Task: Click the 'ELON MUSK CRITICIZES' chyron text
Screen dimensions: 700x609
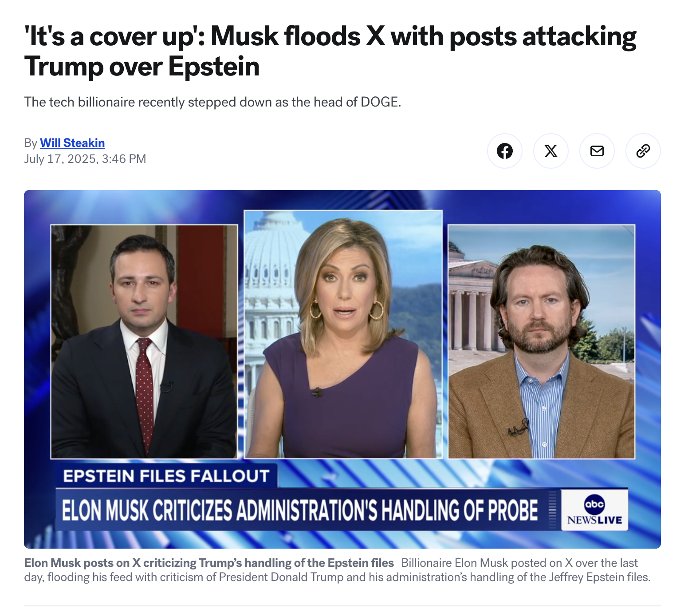Action: 300,510
